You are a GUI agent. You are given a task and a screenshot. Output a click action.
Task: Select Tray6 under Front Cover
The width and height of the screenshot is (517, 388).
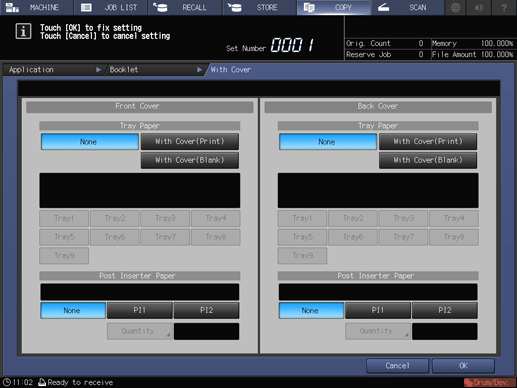(x=115, y=237)
